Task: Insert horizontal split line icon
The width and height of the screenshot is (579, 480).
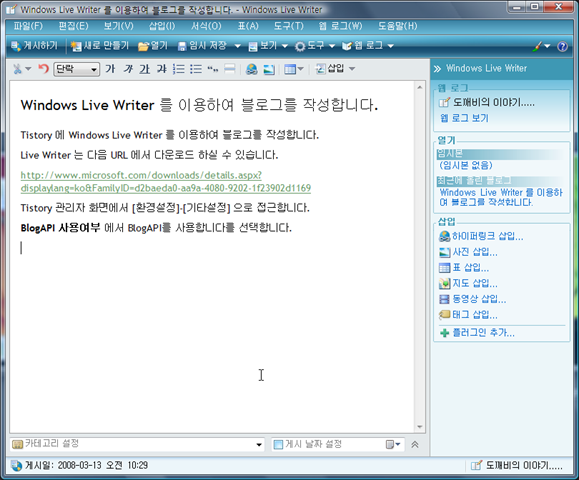Action: click(230, 69)
